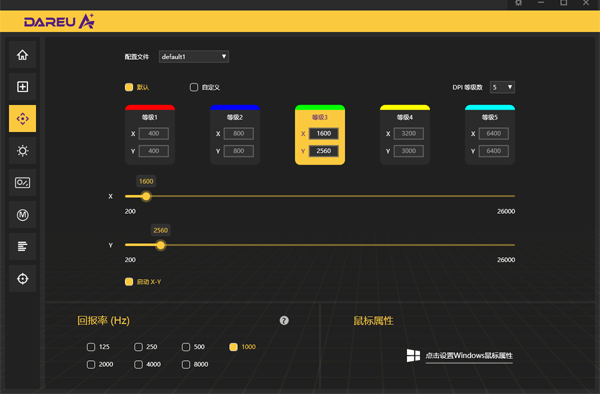This screenshot has width=600, height=394.
Task: Select the 8000 Hz polling rate
Action: coord(186,365)
